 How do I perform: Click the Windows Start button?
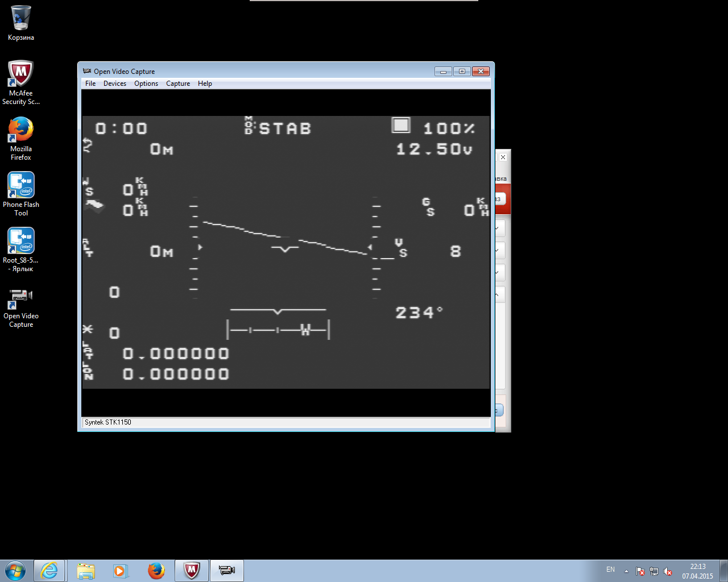(15, 571)
